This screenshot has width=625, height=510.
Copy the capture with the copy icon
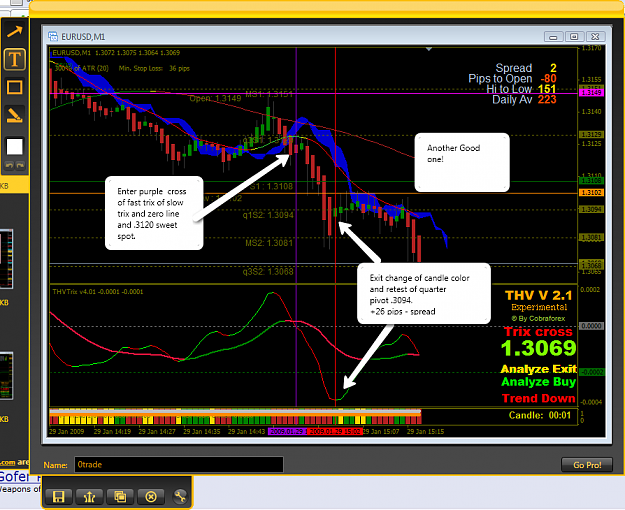click(120, 496)
